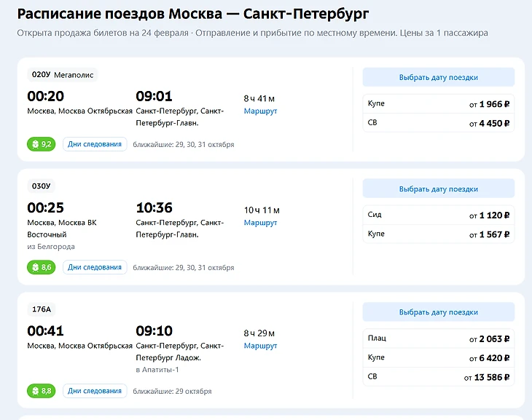The width and height of the screenshot is (532, 420).
Task: Click arrival time 09:10
Action: pos(154,331)
